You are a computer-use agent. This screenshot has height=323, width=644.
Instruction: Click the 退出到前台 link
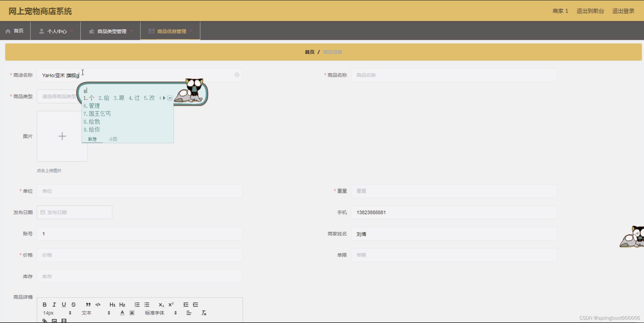590,11
